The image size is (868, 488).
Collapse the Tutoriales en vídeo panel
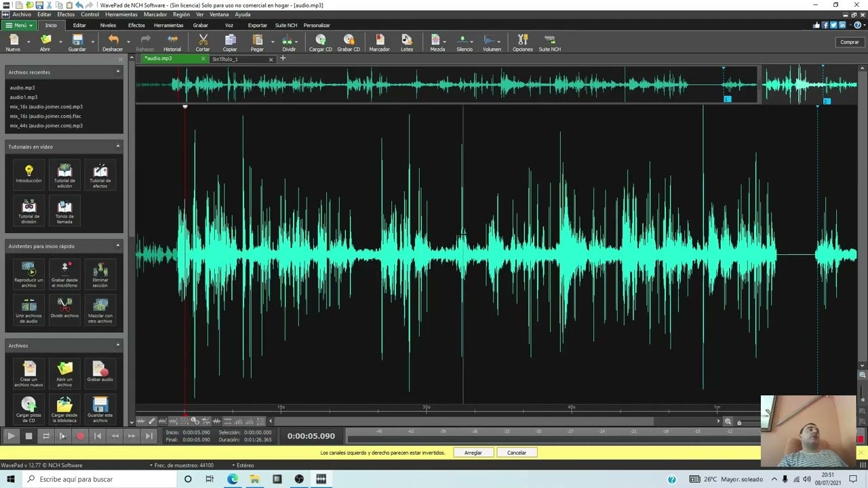(x=118, y=146)
